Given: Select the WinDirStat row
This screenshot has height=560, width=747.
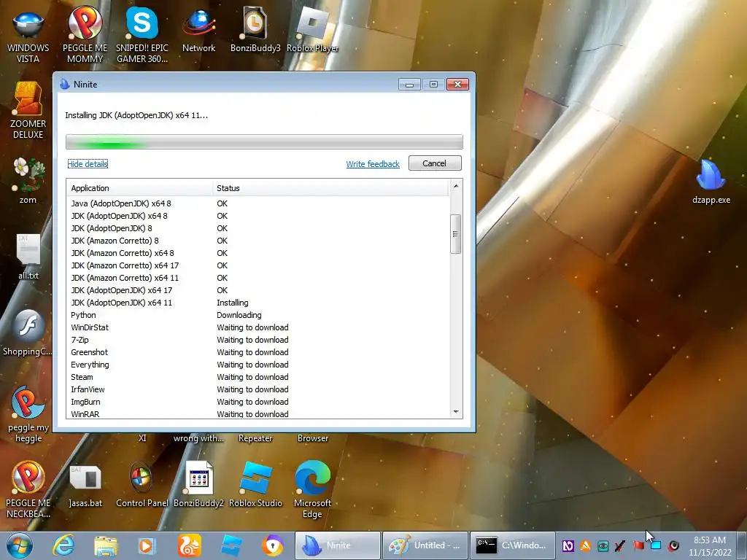Looking at the screenshot, I should point(258,327).
